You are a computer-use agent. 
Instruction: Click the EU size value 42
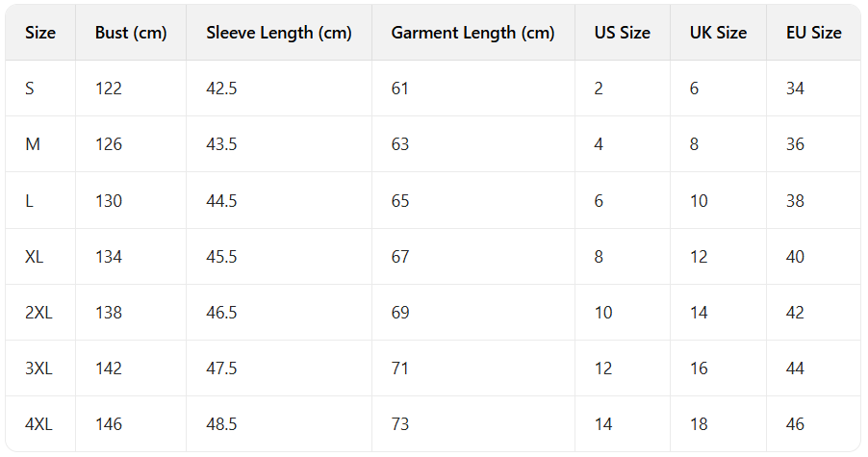[795, 313]
